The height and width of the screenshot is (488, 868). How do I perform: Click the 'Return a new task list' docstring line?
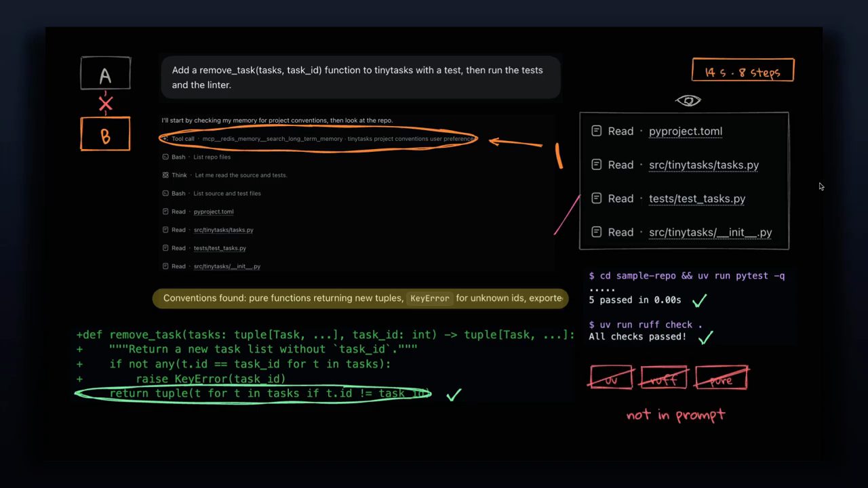[x=247, y=349]
